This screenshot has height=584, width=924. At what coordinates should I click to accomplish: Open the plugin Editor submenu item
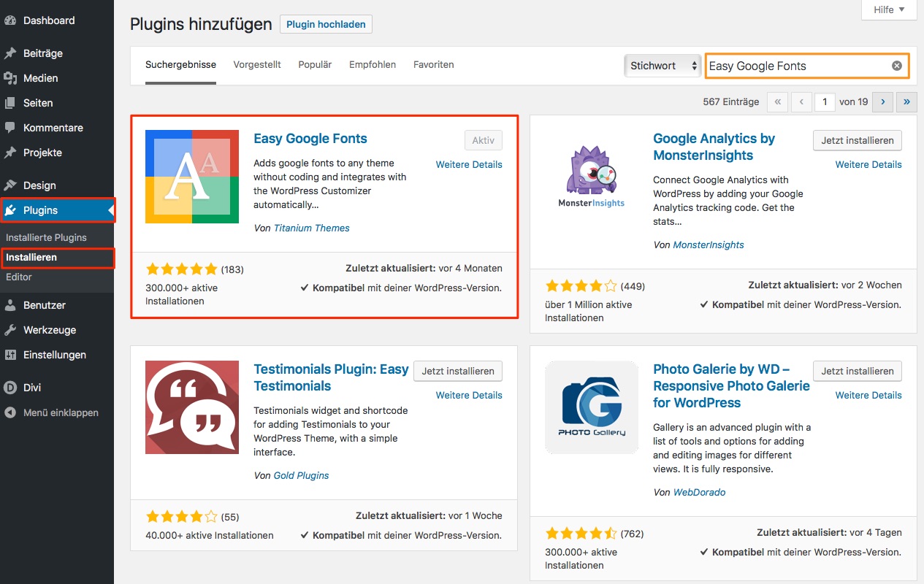click(x=19, y=277)
